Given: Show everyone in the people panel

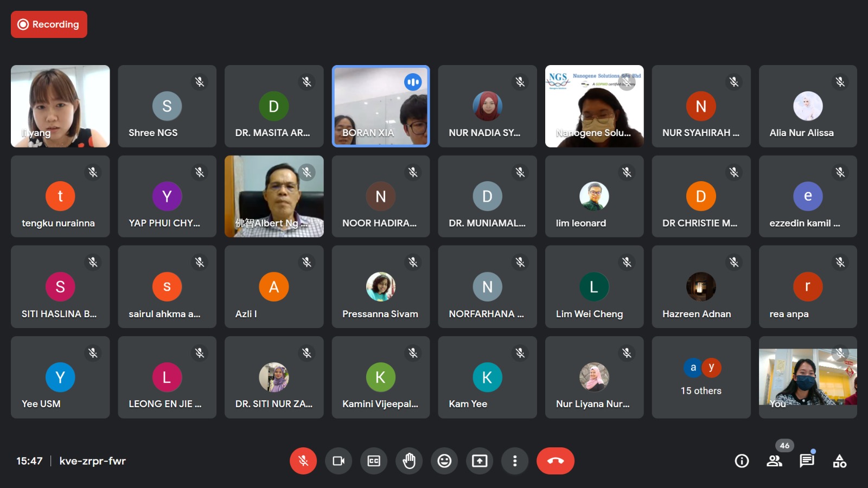Looking at the screenshot, I should tap(774, 461).
